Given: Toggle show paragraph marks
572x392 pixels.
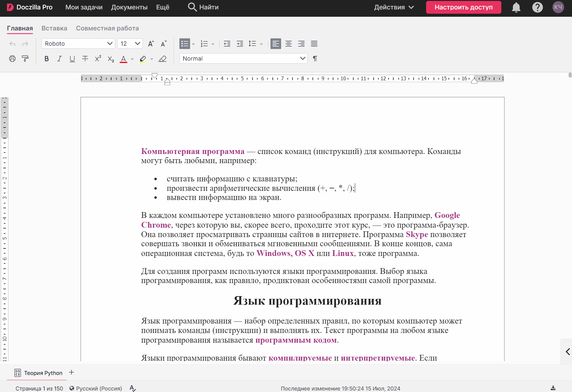Looking at the screenshot, I should coord(315,58).
